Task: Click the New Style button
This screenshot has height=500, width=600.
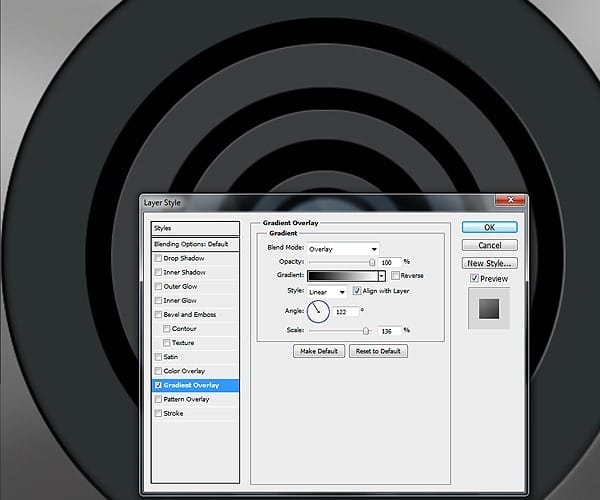Action: tap(489, 263)
